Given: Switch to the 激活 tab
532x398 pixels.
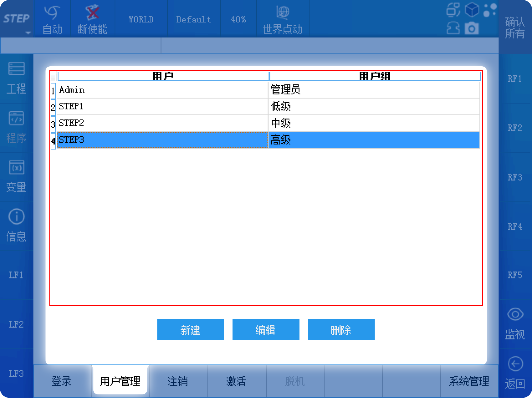Looking at the screenshot, I should [x=237, y=381].
